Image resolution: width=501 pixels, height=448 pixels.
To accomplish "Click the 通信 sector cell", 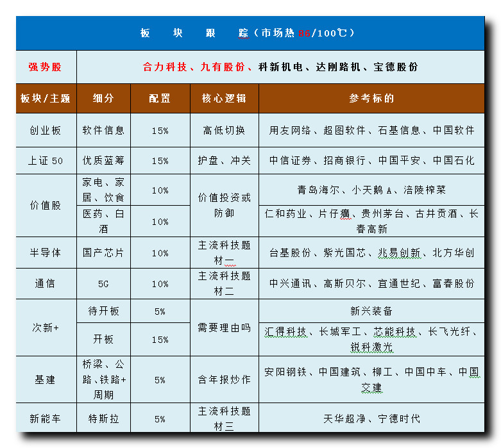I will [46, 283].
